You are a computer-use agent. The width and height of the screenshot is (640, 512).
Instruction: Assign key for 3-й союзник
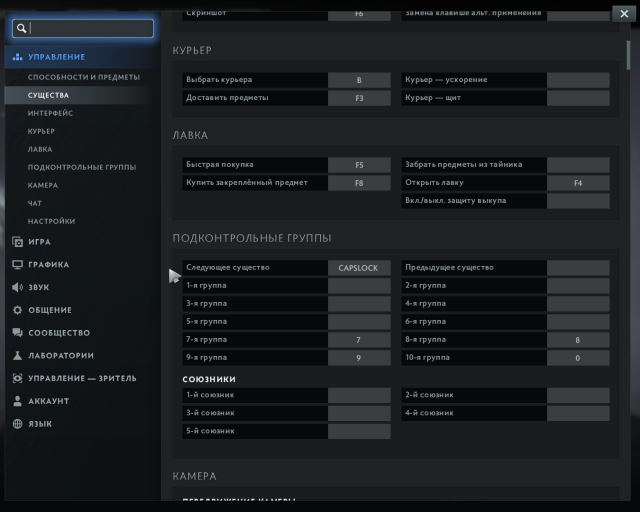click(359, 413)
